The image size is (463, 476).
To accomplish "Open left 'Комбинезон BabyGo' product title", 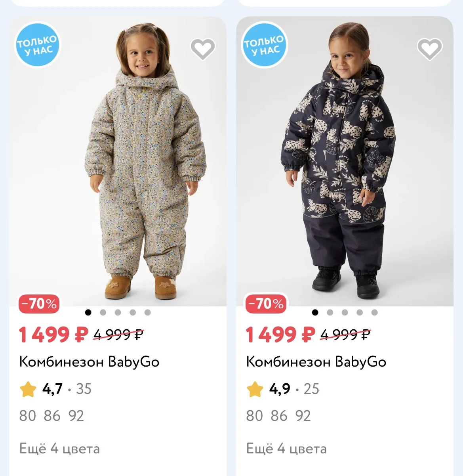I will (89, 362).
